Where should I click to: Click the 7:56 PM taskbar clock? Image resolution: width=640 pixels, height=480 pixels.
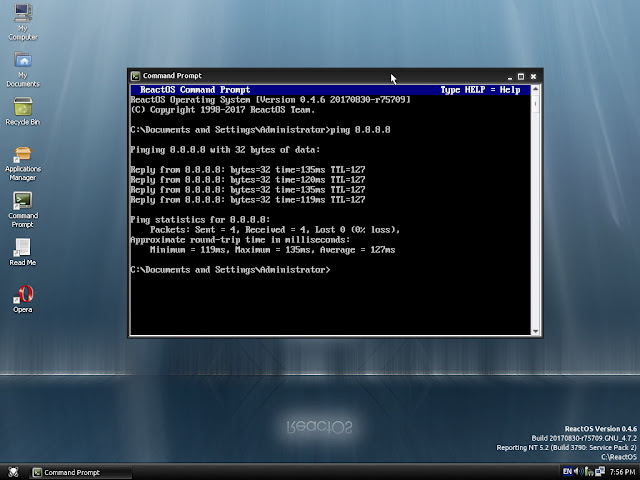pos(622,472)
